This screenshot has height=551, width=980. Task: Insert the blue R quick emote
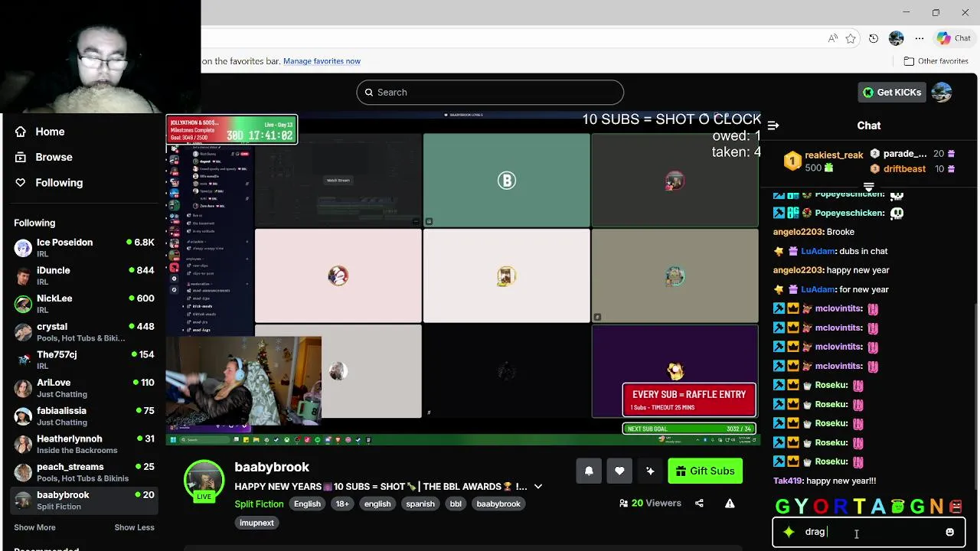pyautogui.click(x=840, y=506)
